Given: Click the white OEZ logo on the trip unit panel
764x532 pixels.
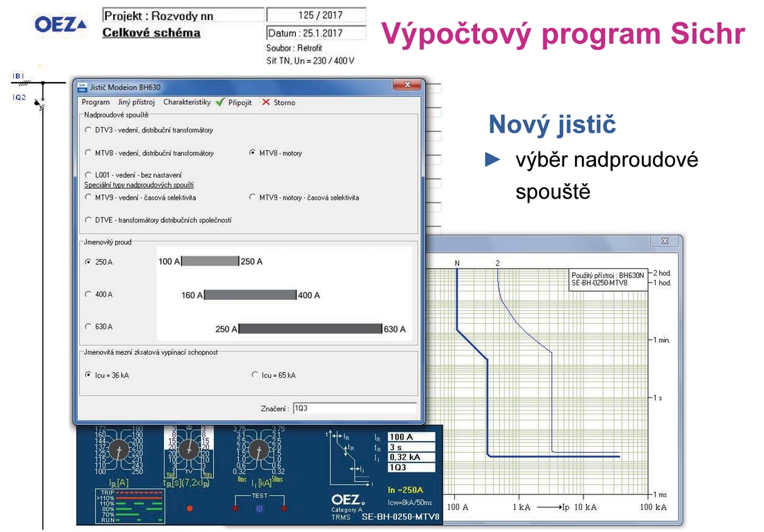Looking at the screenshot, I should [348, 500].
